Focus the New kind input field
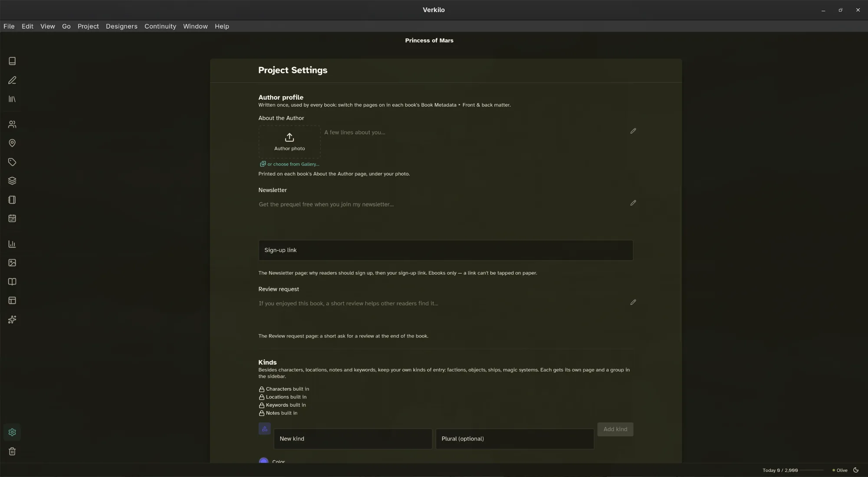Image resolution: width=868 pixels, height=477 pixels. coord(353,439)
